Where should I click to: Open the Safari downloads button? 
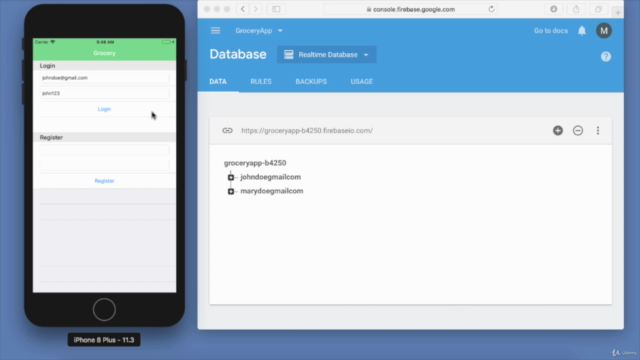pyautogui.click(x=553, y=9)
